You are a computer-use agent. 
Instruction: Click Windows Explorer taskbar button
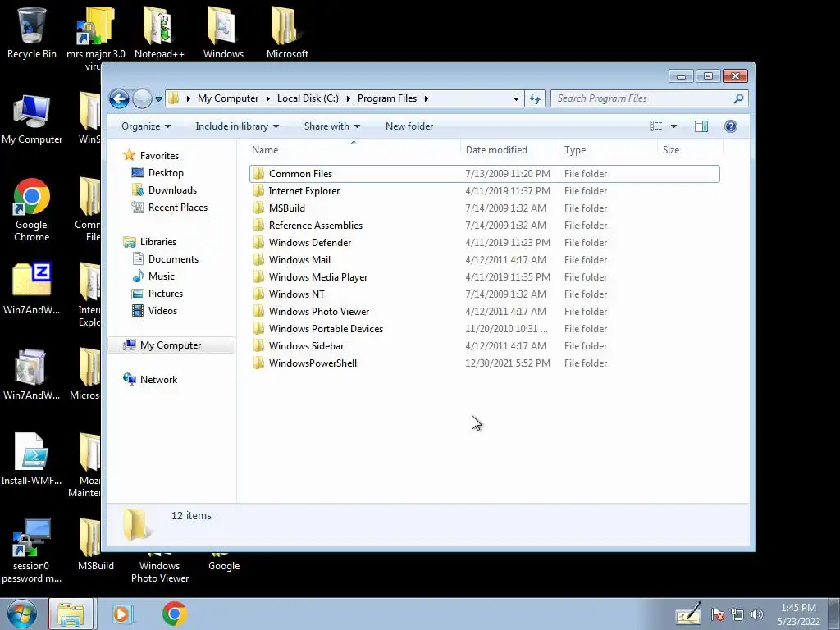[71, 614]
